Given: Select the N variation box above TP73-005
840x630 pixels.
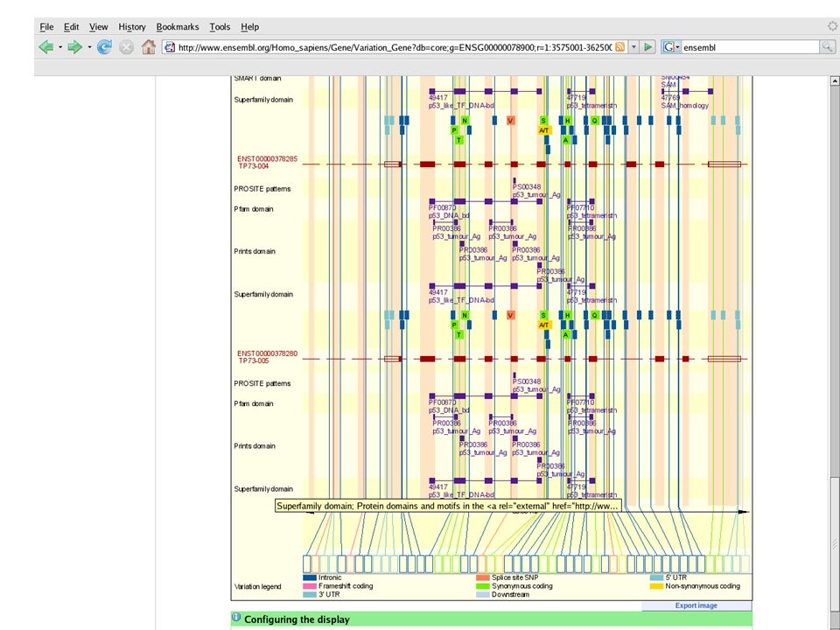Looking at the screenshot, I should (x=465, y=315).
